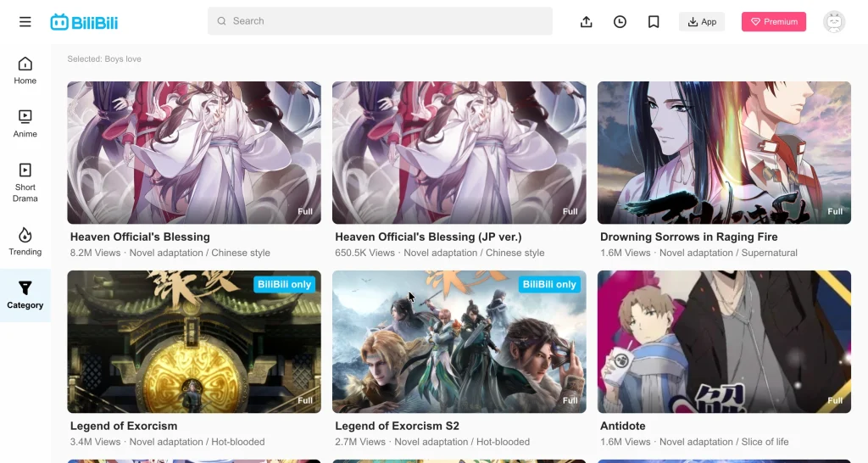The width and height of the screenshot is (868, 463).
Task: Click 'Novel adaptation / Supernatural' text
Action: (x=728, y=253)
